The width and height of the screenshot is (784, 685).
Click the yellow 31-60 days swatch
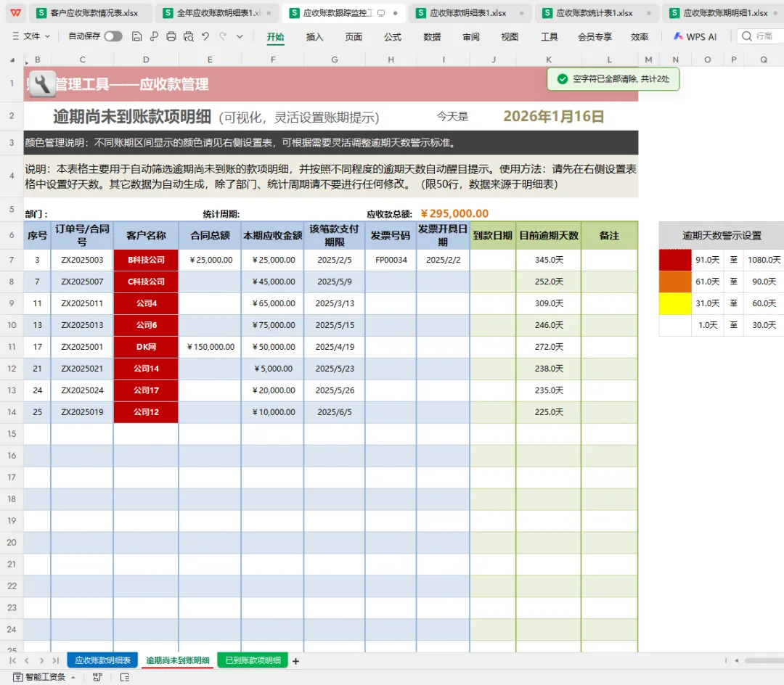click(x=675, y=303)
